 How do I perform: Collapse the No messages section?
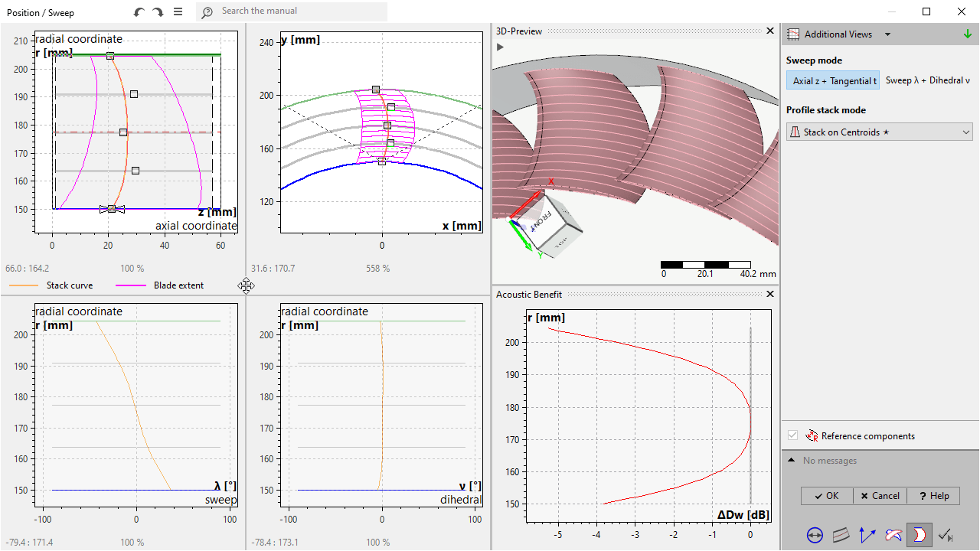[x=791, y=460]
